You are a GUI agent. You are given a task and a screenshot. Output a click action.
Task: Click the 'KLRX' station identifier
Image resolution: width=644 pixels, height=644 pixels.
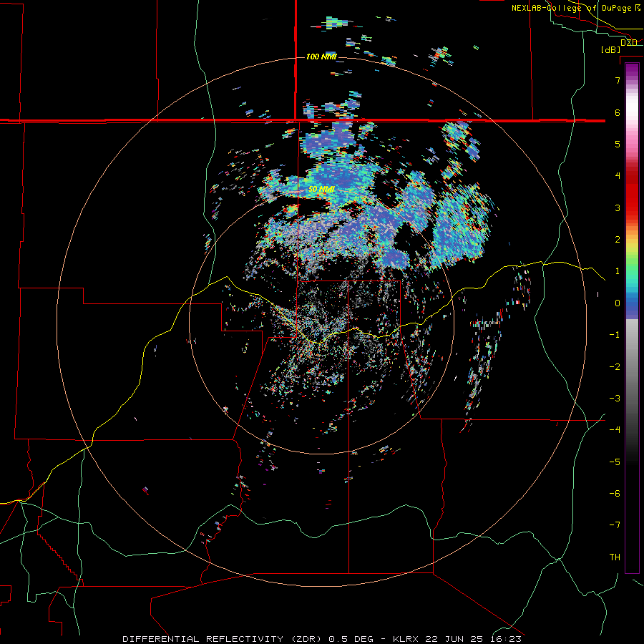pos(406,639)
